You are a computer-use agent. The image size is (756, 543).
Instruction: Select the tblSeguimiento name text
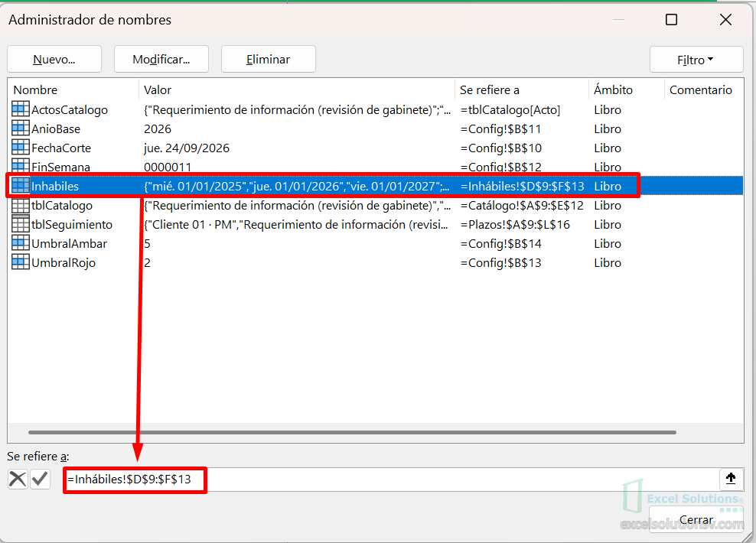pyautogui.click(x=71, y=225)
